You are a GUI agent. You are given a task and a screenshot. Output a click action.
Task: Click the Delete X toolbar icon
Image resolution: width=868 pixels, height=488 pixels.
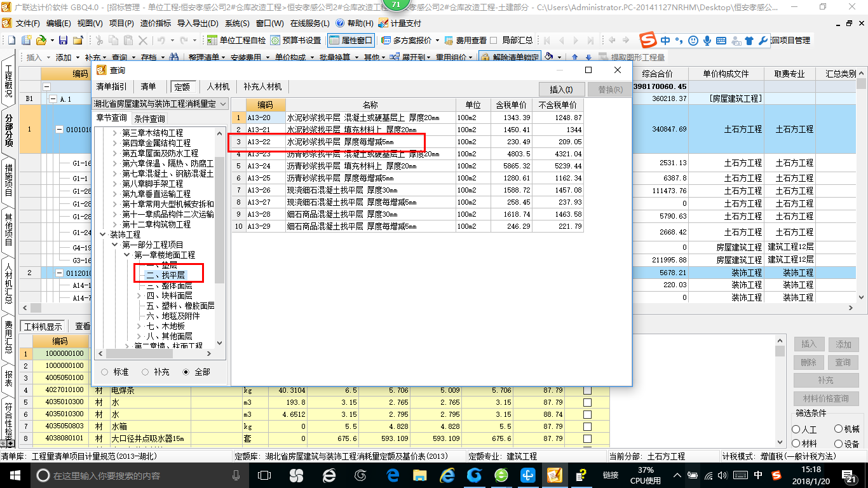[144, 40]
